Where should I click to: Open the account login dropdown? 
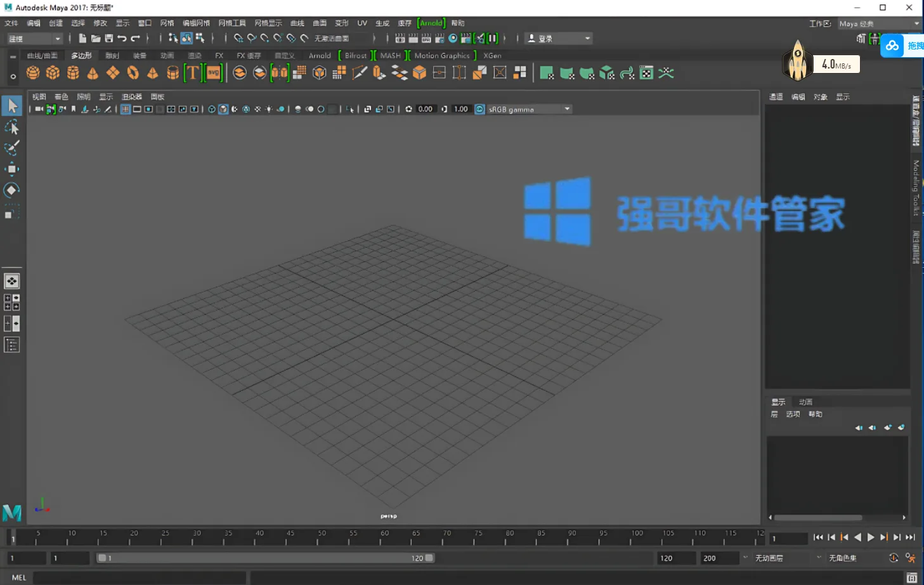click(559, 39)
